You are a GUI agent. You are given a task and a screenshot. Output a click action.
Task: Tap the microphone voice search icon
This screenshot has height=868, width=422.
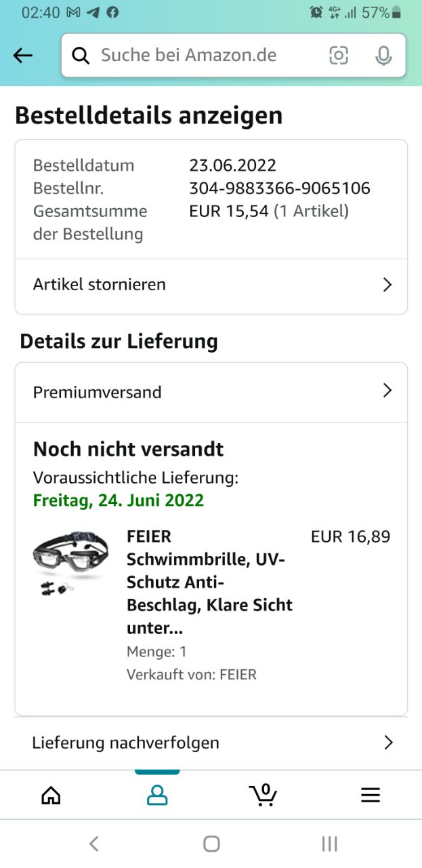(x=383, y=56)
